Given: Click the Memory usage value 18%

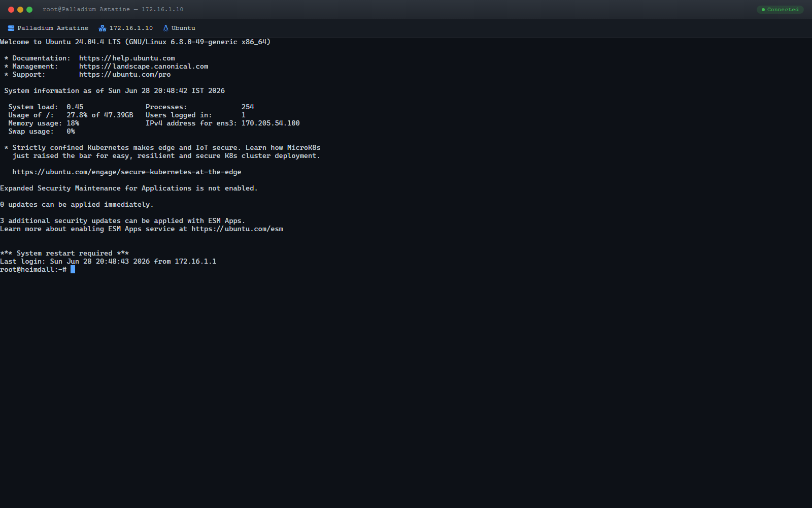Looking at the screenshot, I should 73,123.
